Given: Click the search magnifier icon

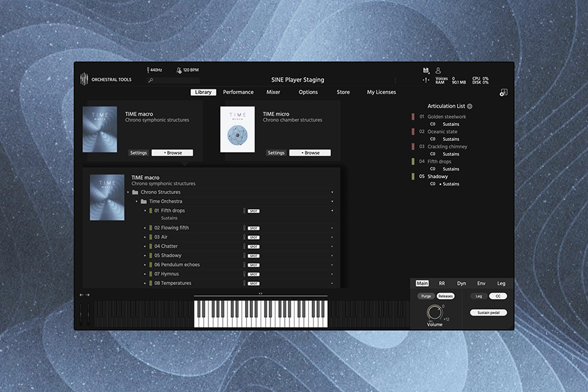Looking at the screenshot, I should tap(151, 80).
